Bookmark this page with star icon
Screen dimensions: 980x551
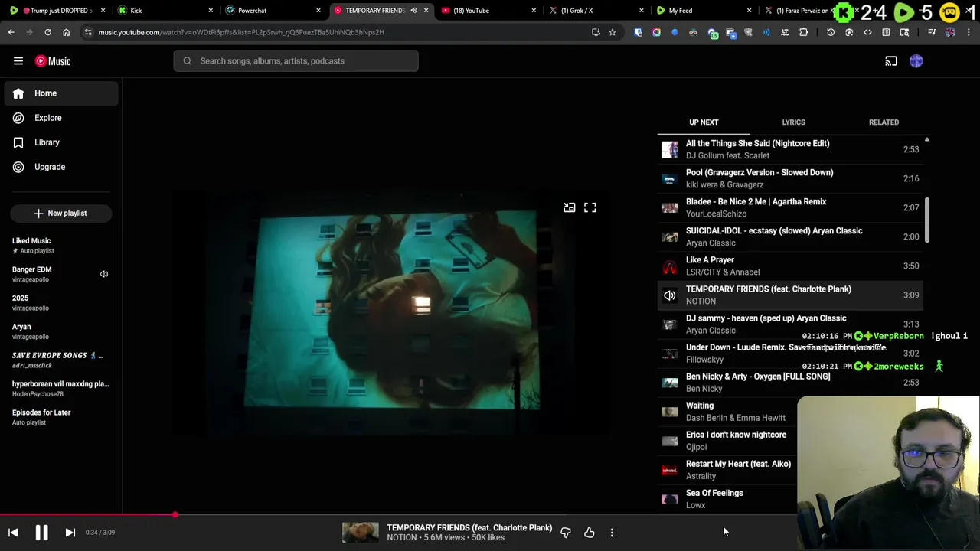pos(612,32)
